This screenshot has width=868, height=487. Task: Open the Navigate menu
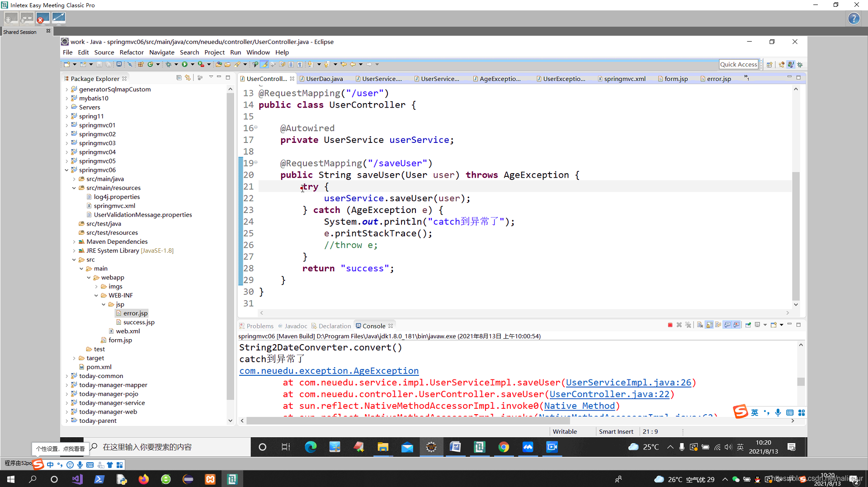(x=162, y=52)
